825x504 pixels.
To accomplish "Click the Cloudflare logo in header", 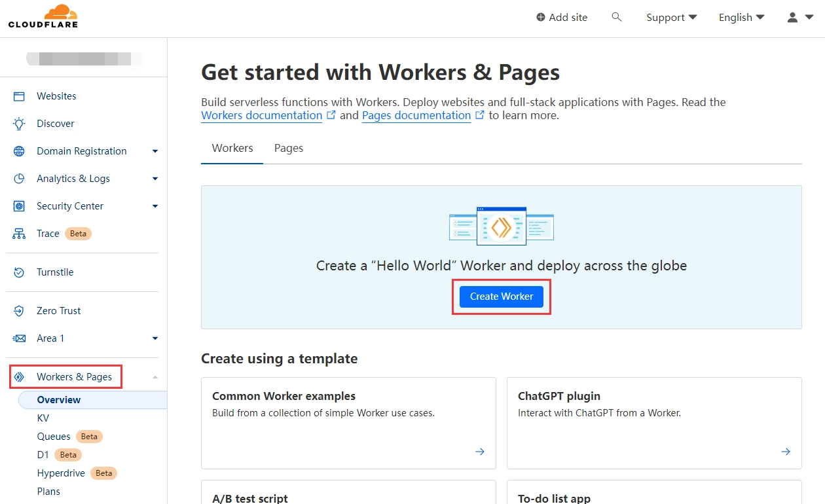I will point(43,16).
